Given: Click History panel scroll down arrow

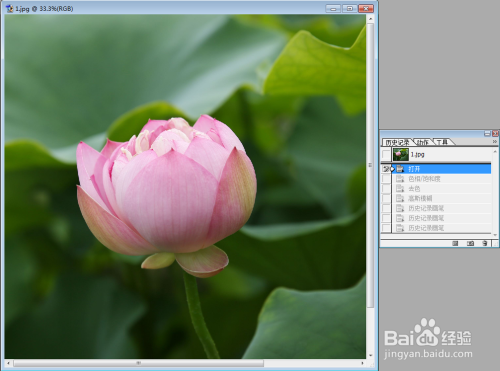Looking at the screenshot, I should (495, 235).
